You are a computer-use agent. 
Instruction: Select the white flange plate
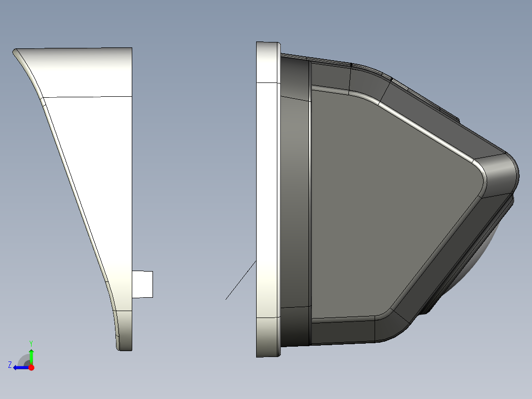point(268,199)
